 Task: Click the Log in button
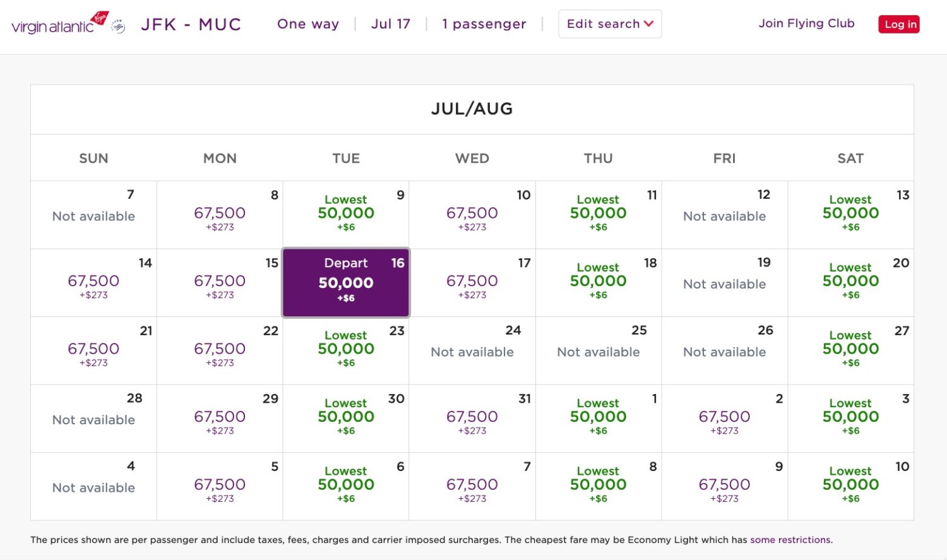click(x=899, y=24)
